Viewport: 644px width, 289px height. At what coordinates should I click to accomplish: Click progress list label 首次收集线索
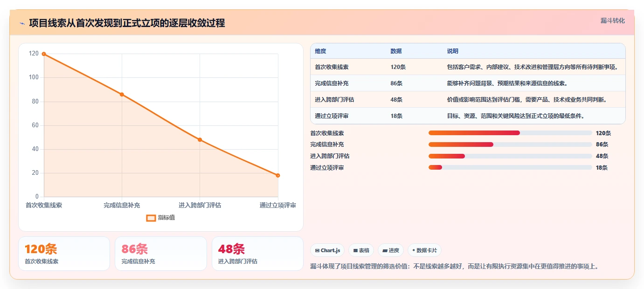[x=327, y=133]
